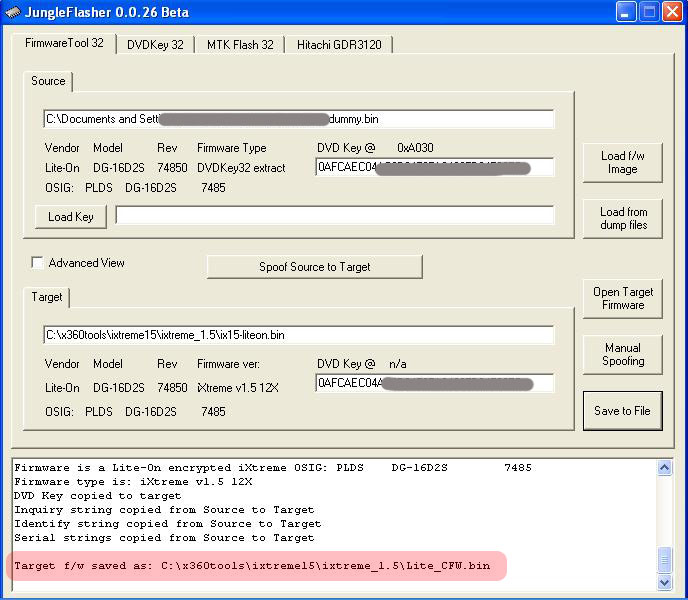Click the 'iXtreme v1.5 12X' firmware version value

click(237, 388)
